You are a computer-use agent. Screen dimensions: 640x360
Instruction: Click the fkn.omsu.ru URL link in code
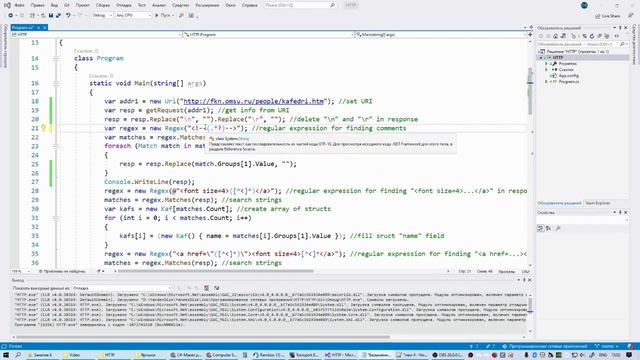(254, 101)
